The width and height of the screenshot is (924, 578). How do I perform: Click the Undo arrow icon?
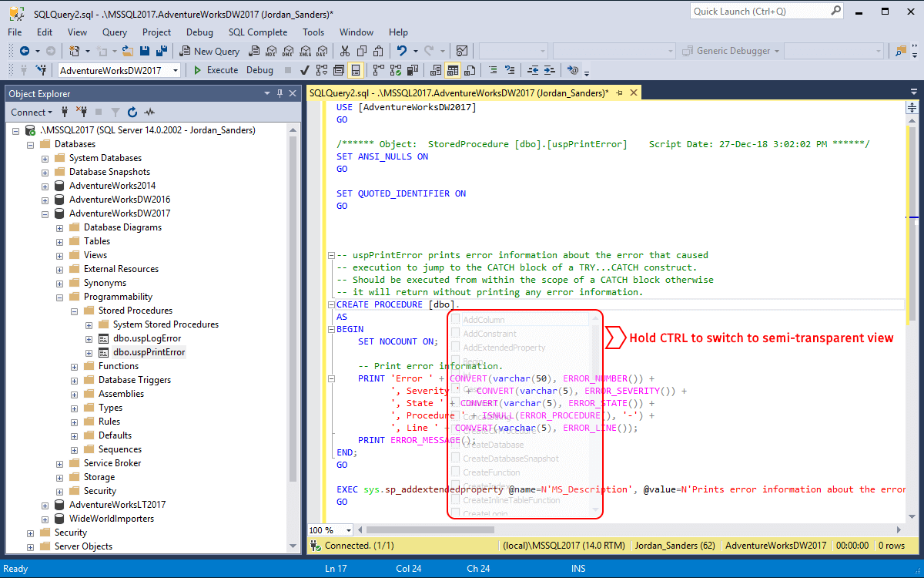(401, 51)
